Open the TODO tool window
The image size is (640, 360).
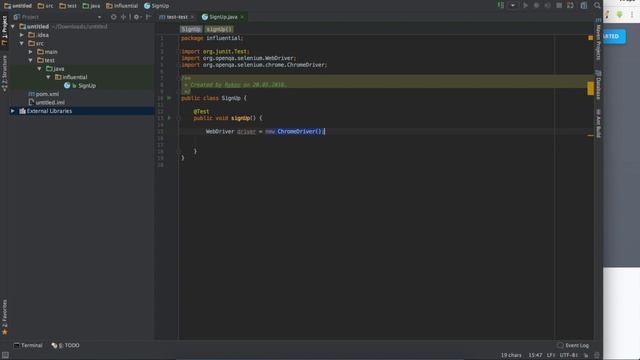[65, 345]
